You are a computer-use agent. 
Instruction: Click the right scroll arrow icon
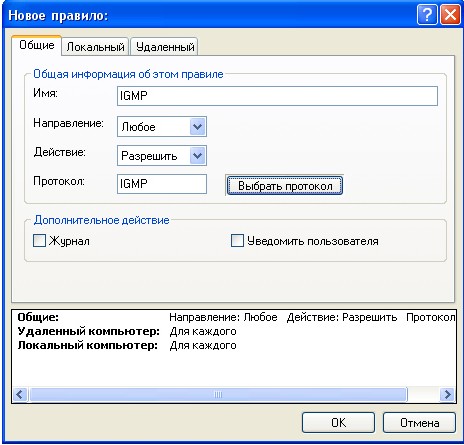tap(447, 395)
